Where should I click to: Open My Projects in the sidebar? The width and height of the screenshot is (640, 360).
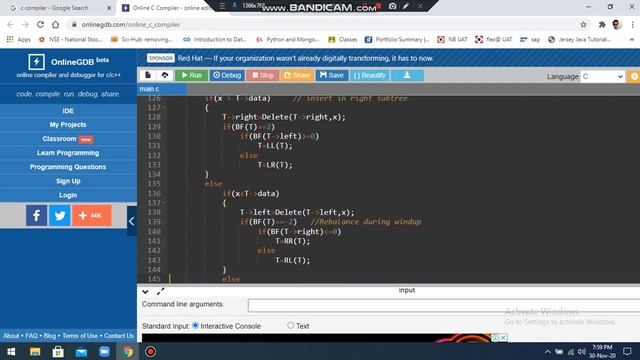tap(68, 124)
